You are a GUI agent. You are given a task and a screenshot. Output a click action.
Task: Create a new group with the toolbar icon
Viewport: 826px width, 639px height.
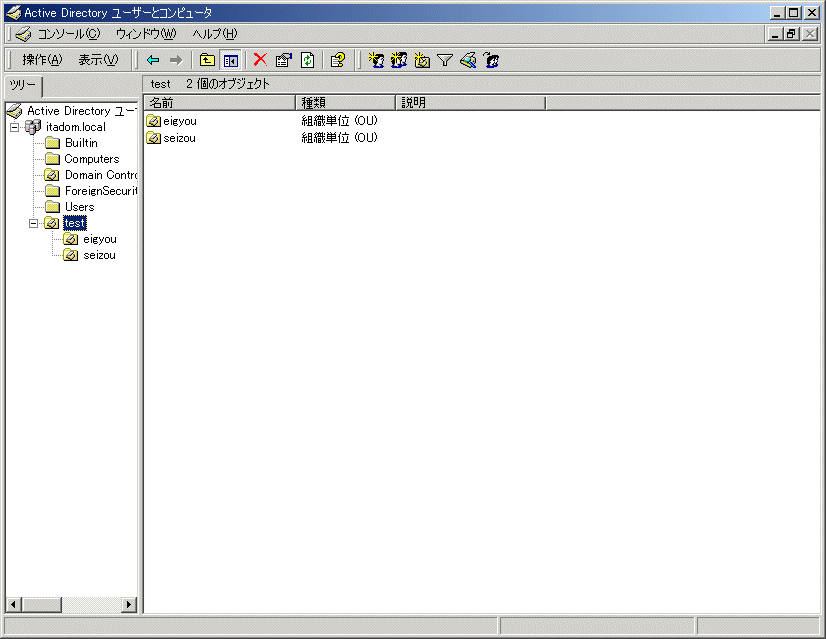pos(399,60)
